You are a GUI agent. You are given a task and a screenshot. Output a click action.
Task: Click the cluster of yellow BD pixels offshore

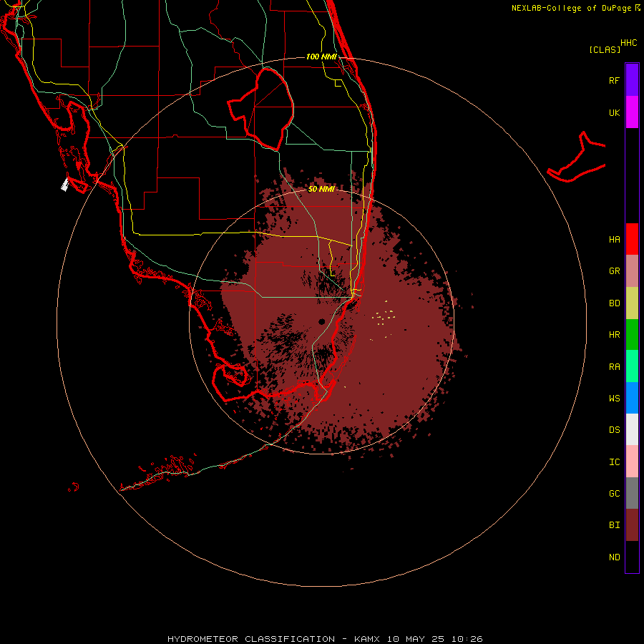[384, 317]
